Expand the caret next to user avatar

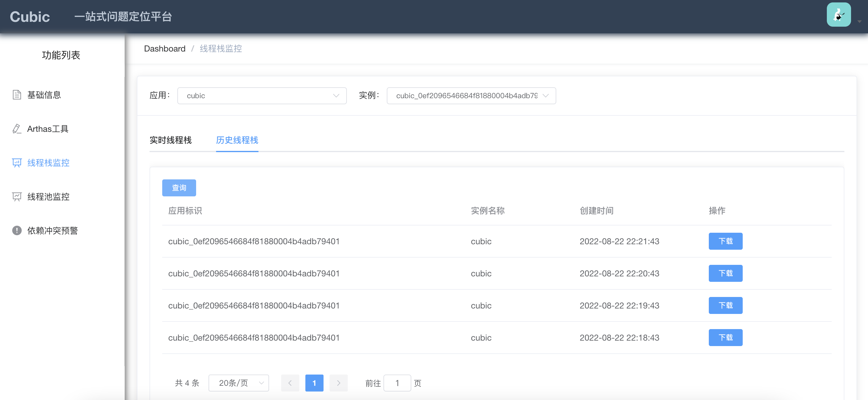tap(859, 22)
